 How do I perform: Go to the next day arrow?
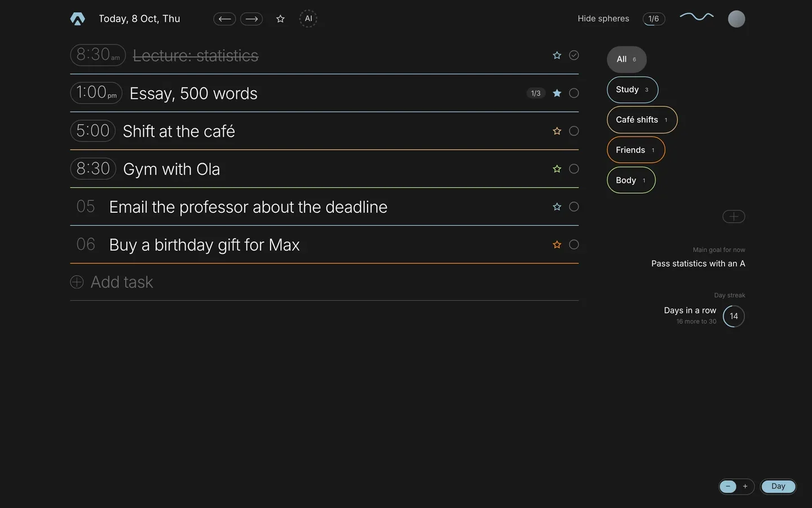point(251,19)
